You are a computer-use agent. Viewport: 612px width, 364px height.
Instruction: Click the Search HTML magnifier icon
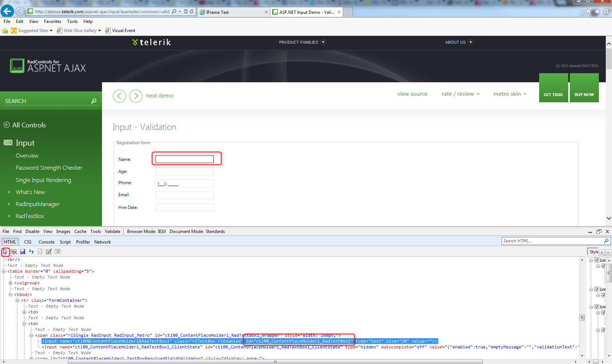pyautogui.click(x=606, y=241)
